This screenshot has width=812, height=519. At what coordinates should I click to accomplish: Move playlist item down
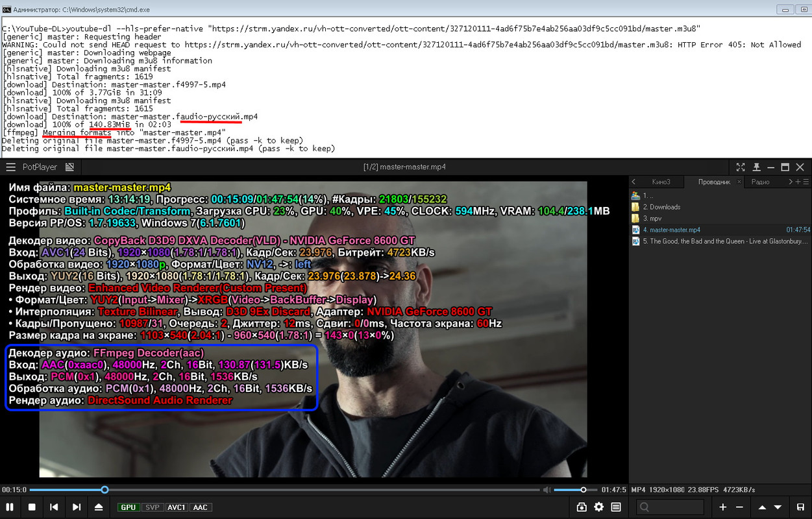(x=778, y=507)
